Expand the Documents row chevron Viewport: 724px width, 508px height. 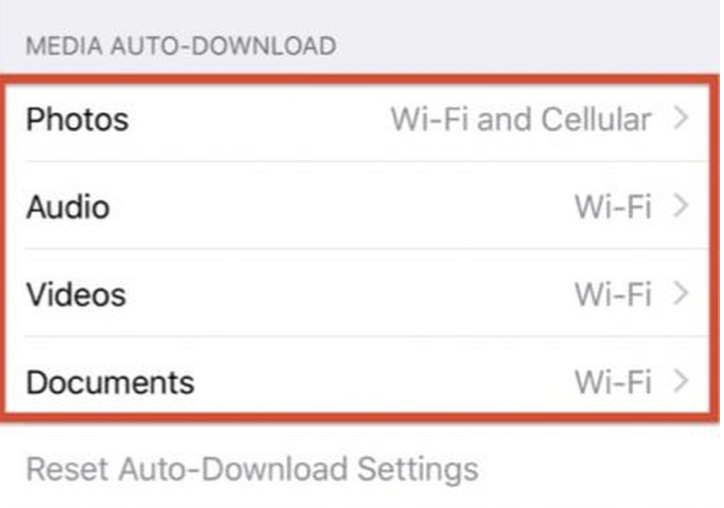681,382
